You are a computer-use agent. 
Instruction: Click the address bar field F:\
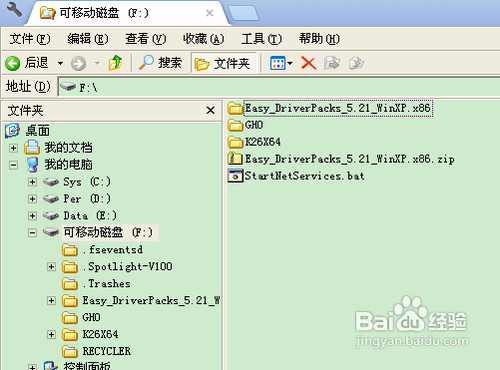[279, 87]
